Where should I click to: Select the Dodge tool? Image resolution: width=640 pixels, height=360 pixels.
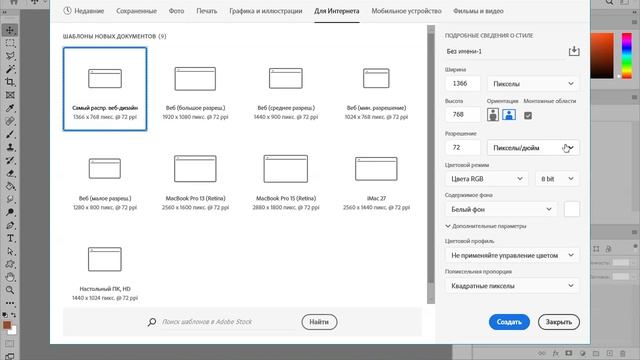pyautogui.click(x=10, y=212)
